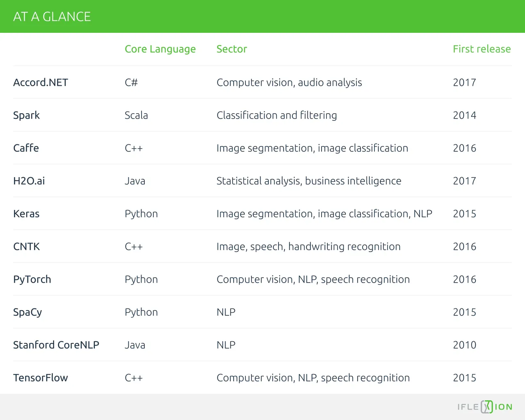Click 'Classification and filtering' sector
The height and width of the screenshot is (420, 525).
tap(277, 116)
